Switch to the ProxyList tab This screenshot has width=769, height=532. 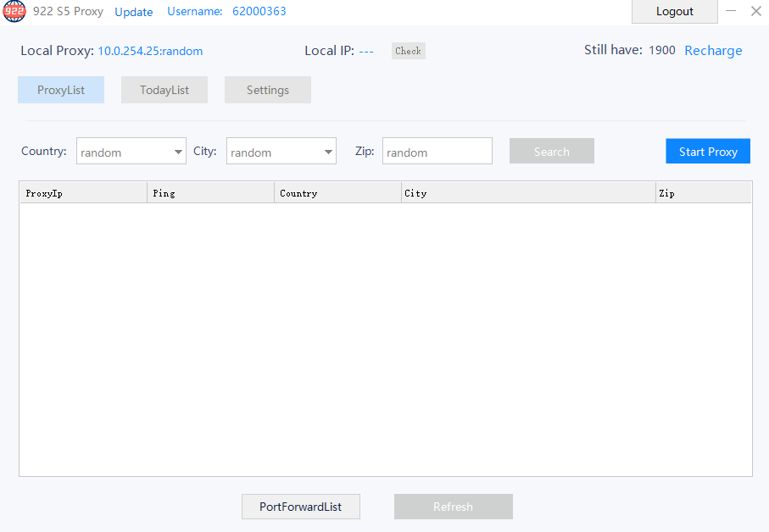pyautogui.click(x=61, y=90)
